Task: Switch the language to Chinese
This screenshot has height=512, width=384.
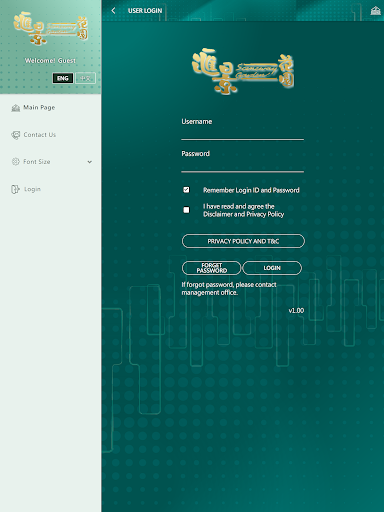Action: pyautogui.click(x=85, y=78)
